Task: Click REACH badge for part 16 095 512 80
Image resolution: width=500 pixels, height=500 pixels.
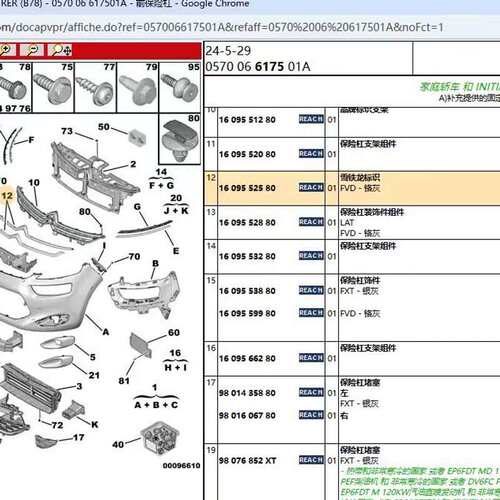Action: point(311,119)
